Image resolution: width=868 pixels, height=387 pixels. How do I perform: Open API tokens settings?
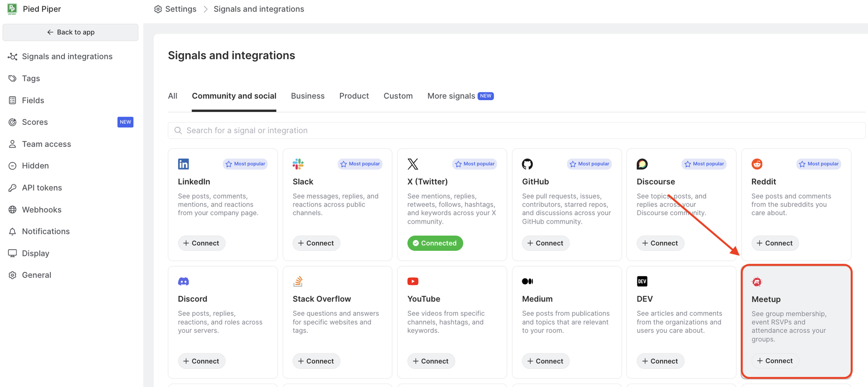[x=42, y=188]
